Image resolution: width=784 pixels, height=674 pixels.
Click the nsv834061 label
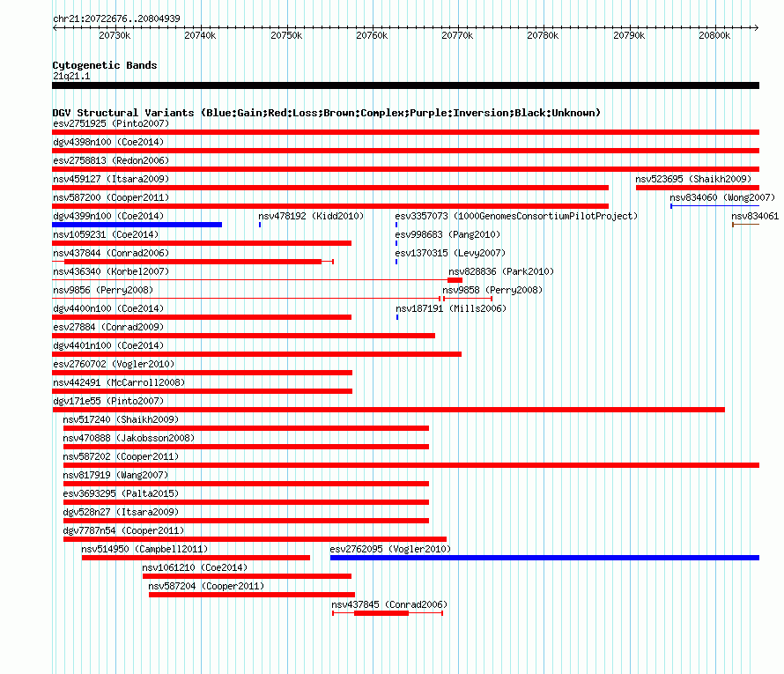tap(755, 216)
